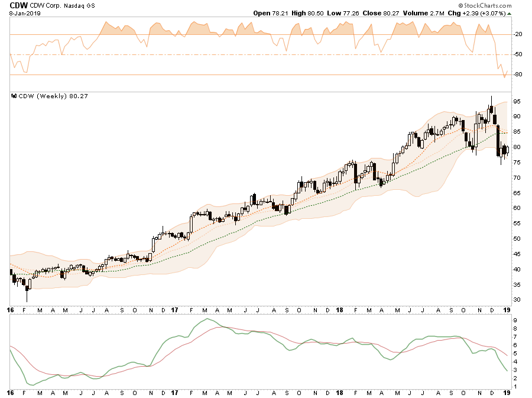This screenshot has height=398, width=532.
Task: Select the 'CDW (Weekly) 80.27' legend label
Action: pos(53,96)
